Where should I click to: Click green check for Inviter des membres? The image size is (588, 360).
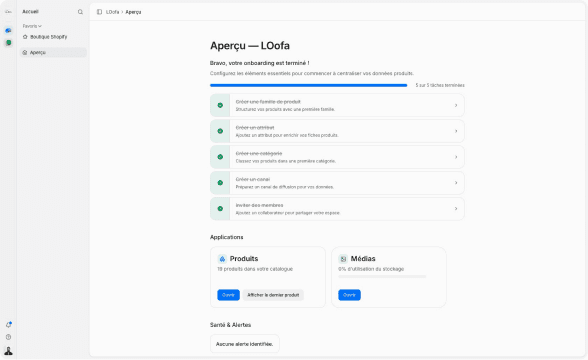(x=220, y=208)
